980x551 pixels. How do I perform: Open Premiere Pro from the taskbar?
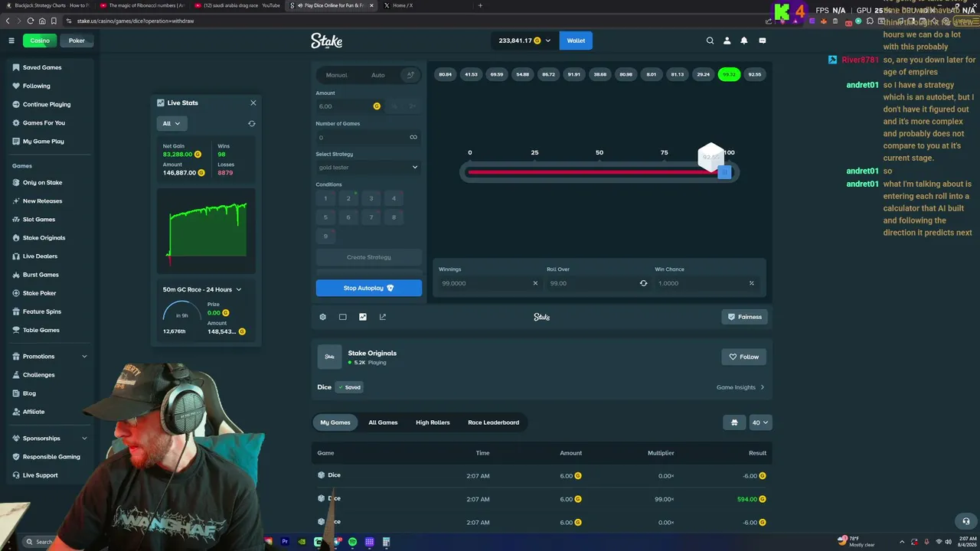(x=285, y=542)
